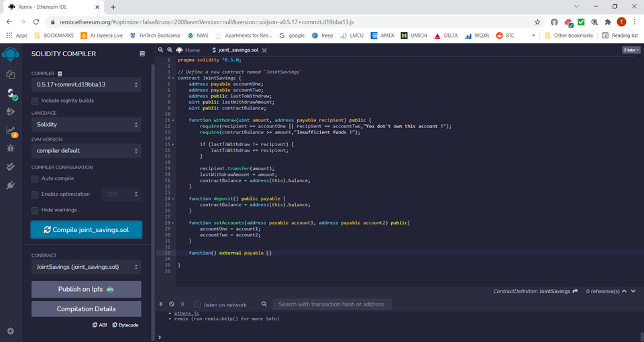Close the joint_savings.sol tab
The width and height of the screenshot is (644, 342).
click(264, 50)
